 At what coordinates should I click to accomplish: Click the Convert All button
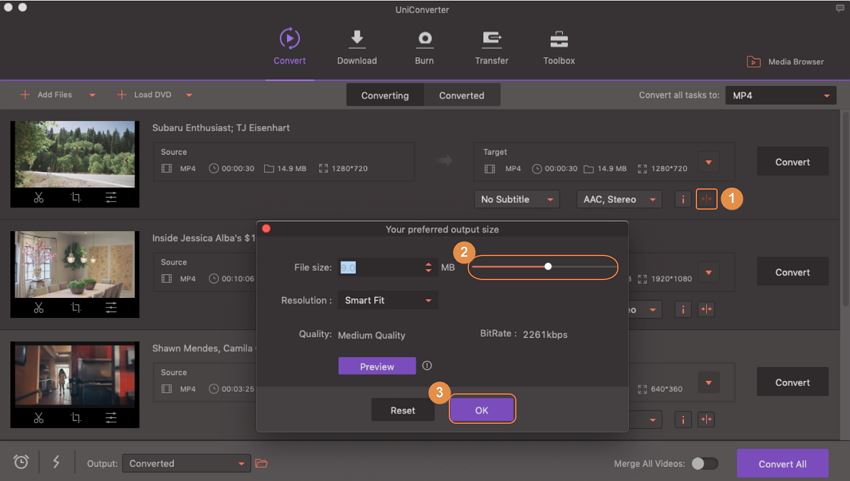[782, 464]
